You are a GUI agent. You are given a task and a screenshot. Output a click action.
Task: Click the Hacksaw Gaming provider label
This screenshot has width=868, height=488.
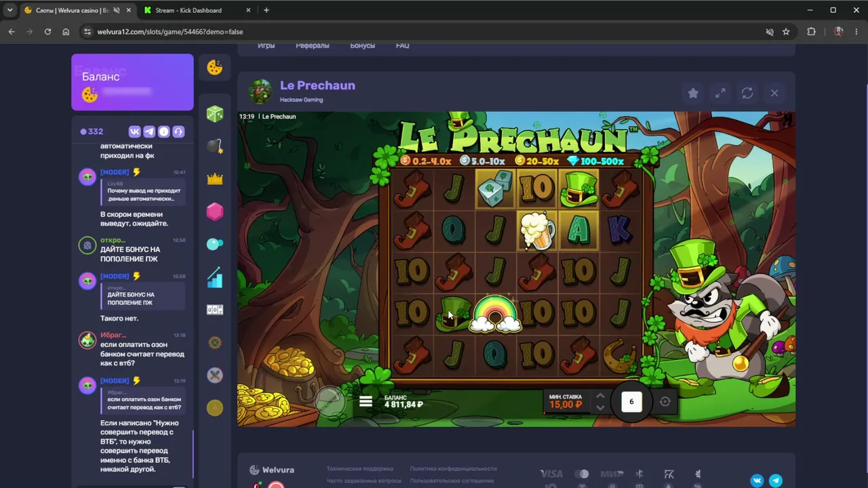(x=301, y=100)
